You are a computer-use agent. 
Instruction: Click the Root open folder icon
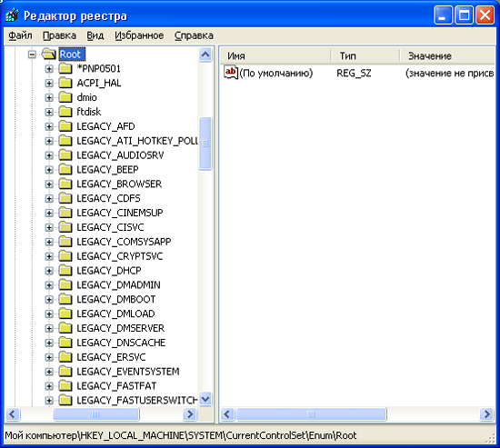tap(49, 54)
